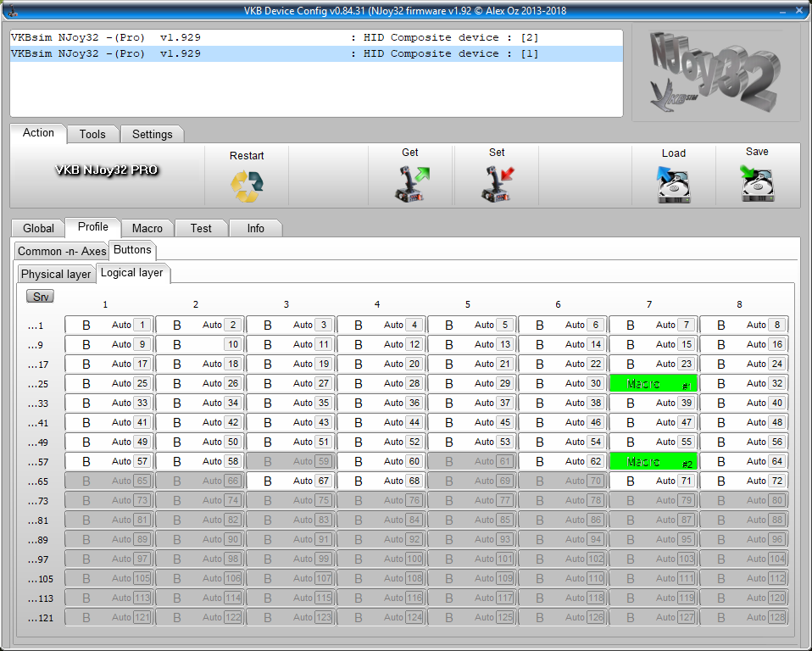This screenshot has width=812, height=651.
Task: Click the number box 5 in row one
Action: pyautogui.click(x=505, y=325)
